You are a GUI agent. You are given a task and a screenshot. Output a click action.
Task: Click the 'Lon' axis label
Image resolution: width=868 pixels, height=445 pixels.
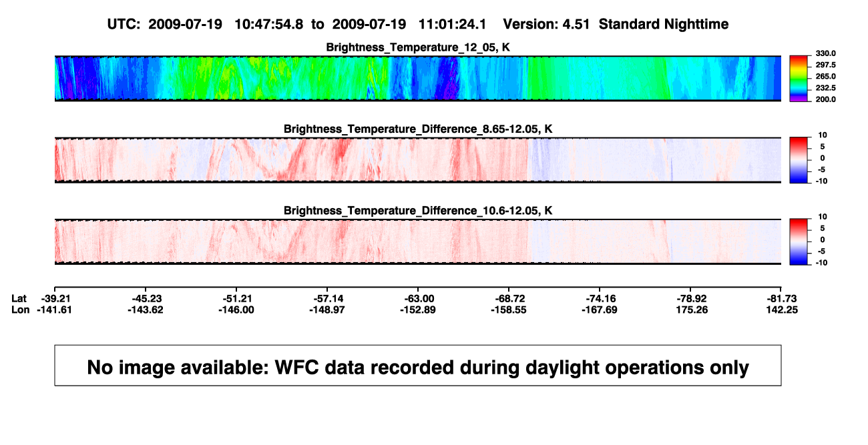click(21, 310)
